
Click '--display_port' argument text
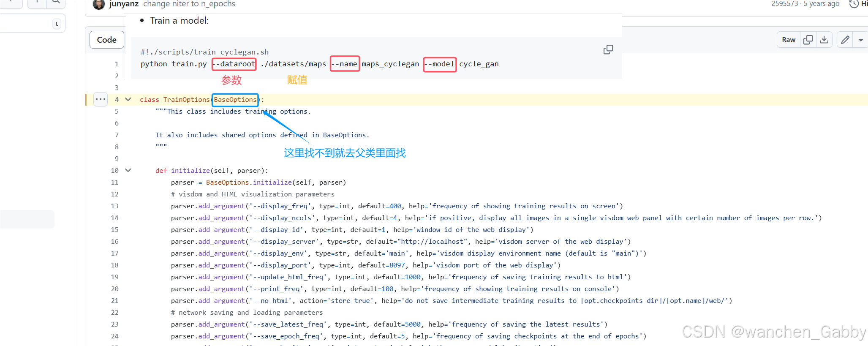[280, 265]
